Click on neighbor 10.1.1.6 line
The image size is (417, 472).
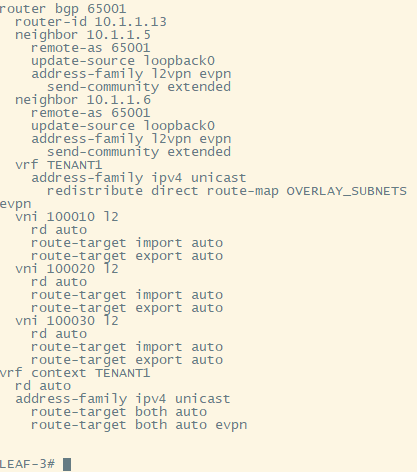(83, 100)
